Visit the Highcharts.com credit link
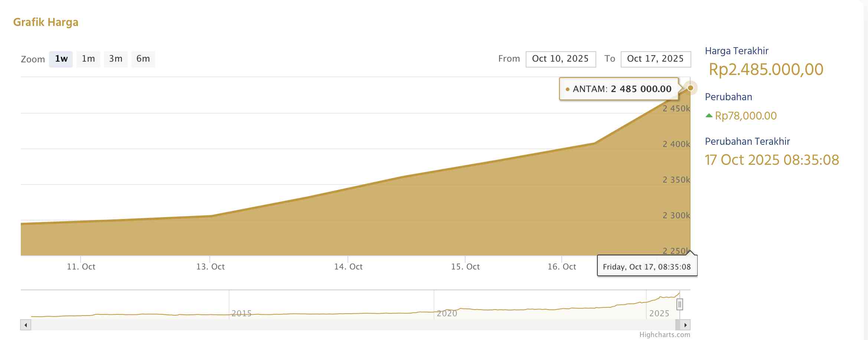This screenshot has width=868, height=340. [664, 335]
